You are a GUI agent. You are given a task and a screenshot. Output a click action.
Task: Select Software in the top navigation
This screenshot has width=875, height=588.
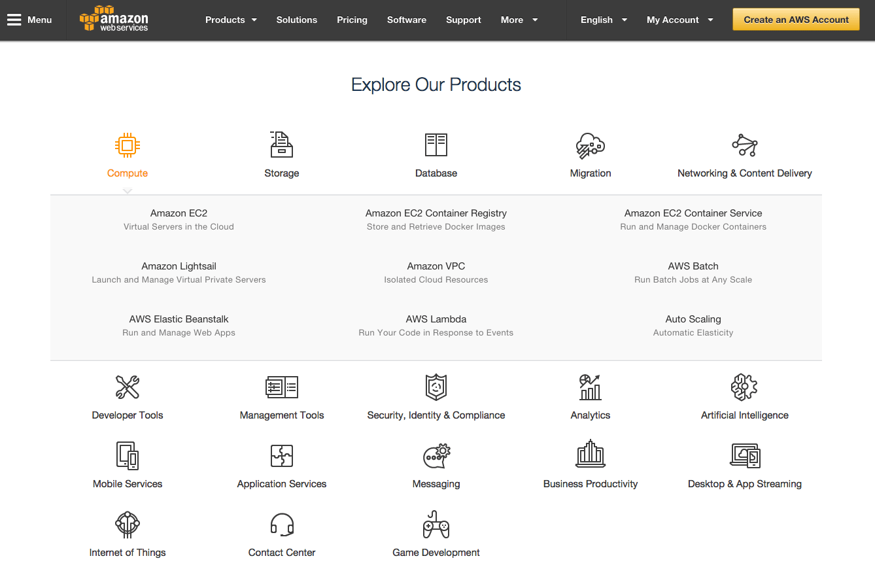[407, 20]
